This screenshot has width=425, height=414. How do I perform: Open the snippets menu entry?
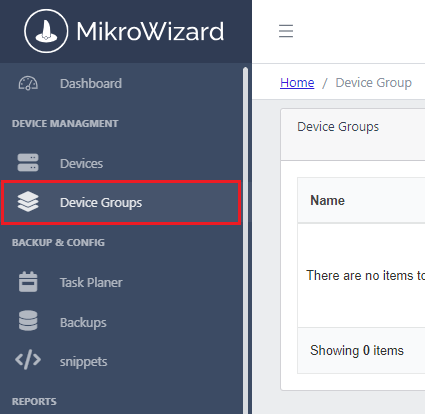coord(121,361)
